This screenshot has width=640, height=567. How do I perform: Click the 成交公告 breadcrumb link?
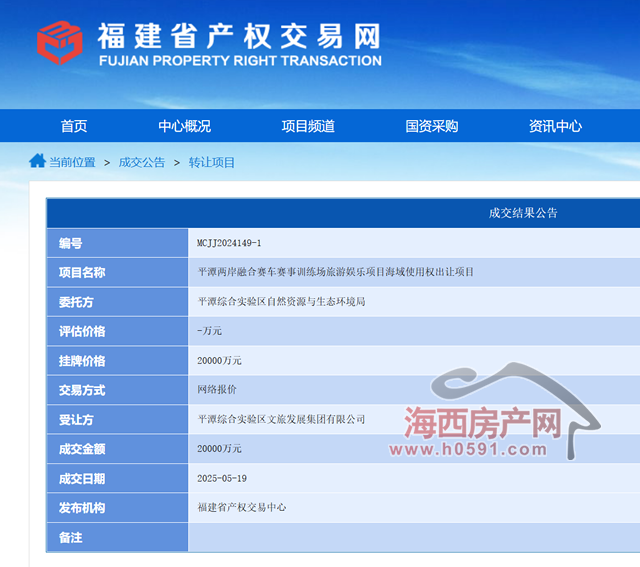[x=142, y=162]
